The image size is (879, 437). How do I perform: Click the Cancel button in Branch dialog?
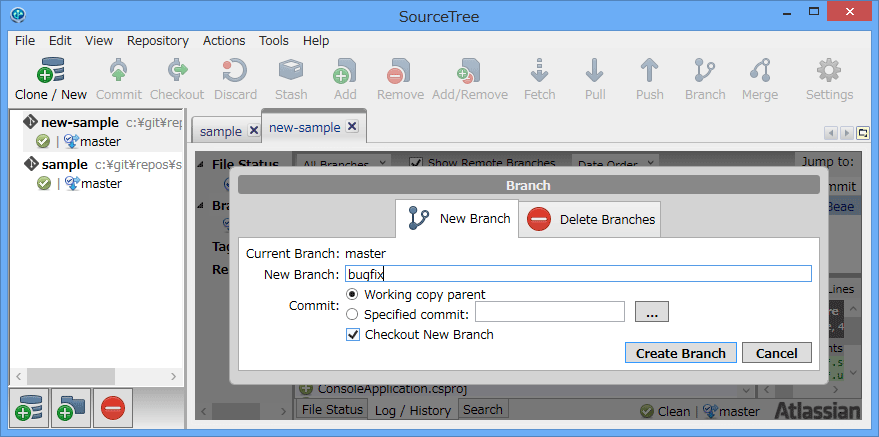coord(776,353)
